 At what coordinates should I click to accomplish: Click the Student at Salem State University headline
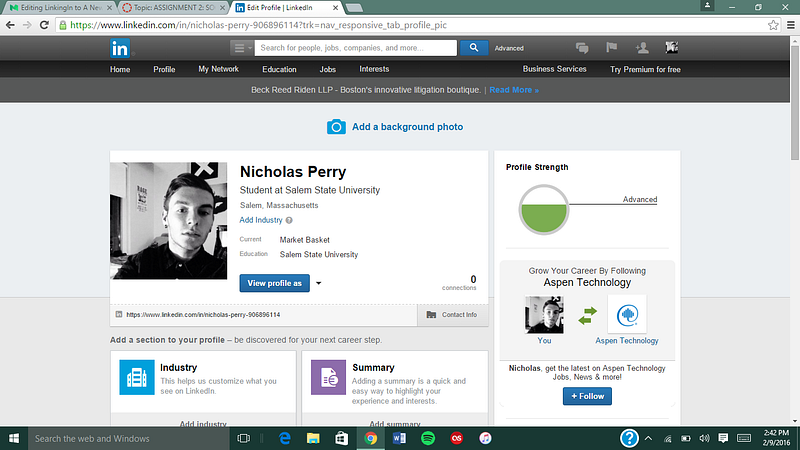(310, 190)
